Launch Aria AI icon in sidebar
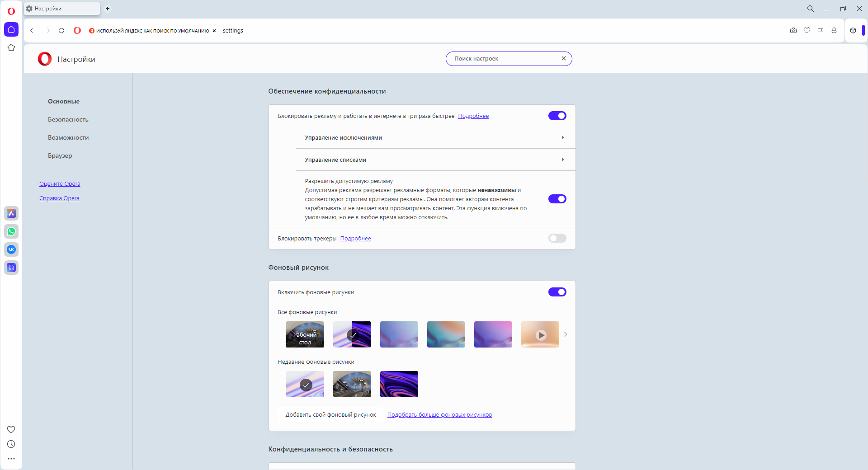Screen dimensions: 868x470 coord(11,213)
